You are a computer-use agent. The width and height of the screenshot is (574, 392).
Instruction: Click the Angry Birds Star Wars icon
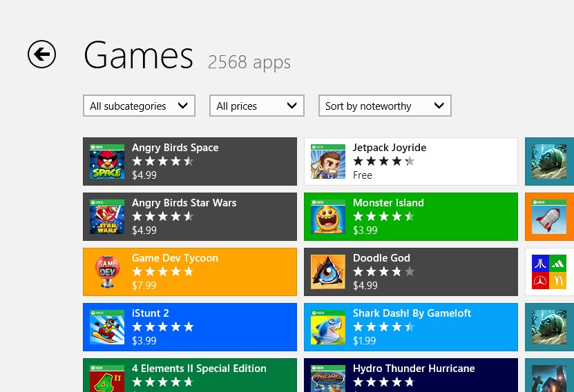click(107, 217)
